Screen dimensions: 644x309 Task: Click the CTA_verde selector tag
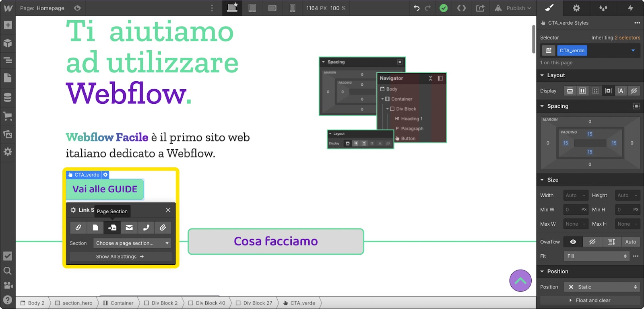(x=572, y=50)
